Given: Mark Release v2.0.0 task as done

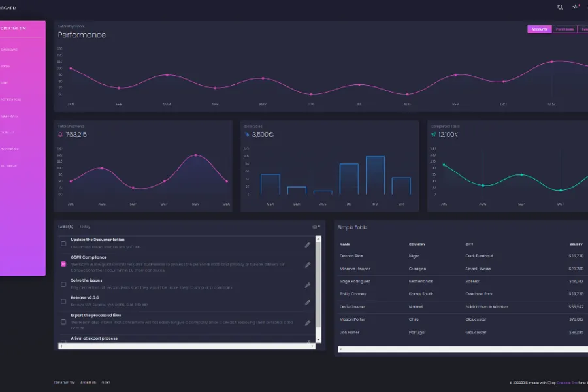Looking at the screenshot, I should pos(63,301).
